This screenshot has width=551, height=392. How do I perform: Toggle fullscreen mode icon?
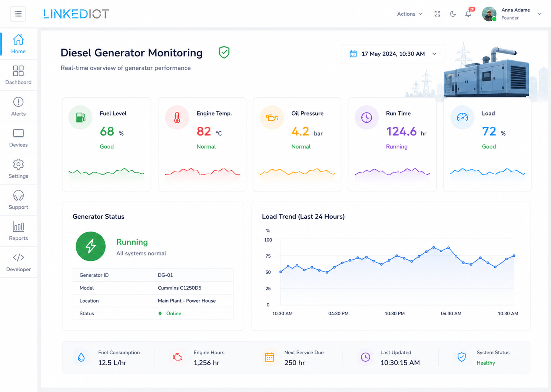[437, 14]
